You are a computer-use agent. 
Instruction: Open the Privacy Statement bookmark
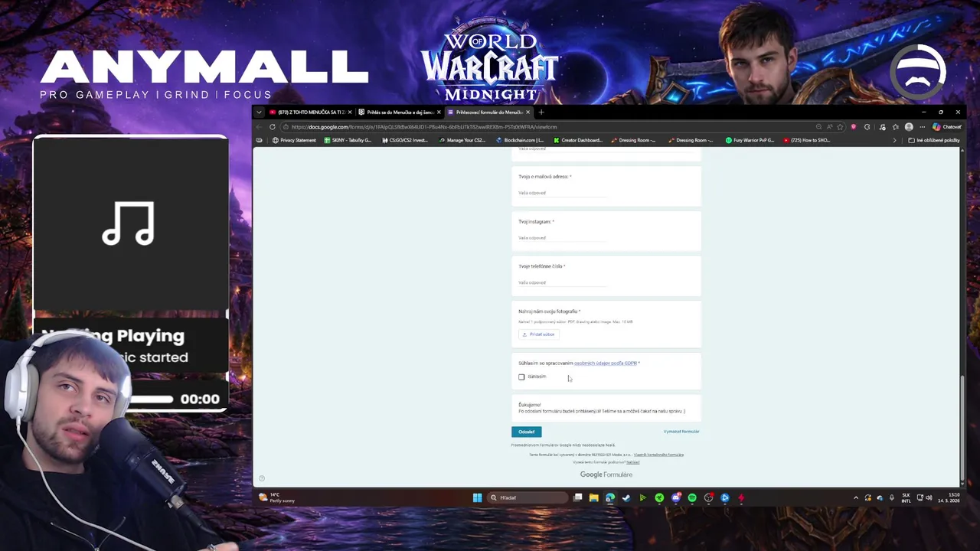coord(294,140)
